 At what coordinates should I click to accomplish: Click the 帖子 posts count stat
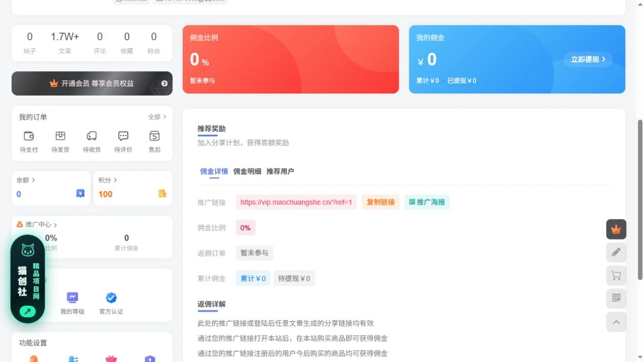click(x=30, y=43)
